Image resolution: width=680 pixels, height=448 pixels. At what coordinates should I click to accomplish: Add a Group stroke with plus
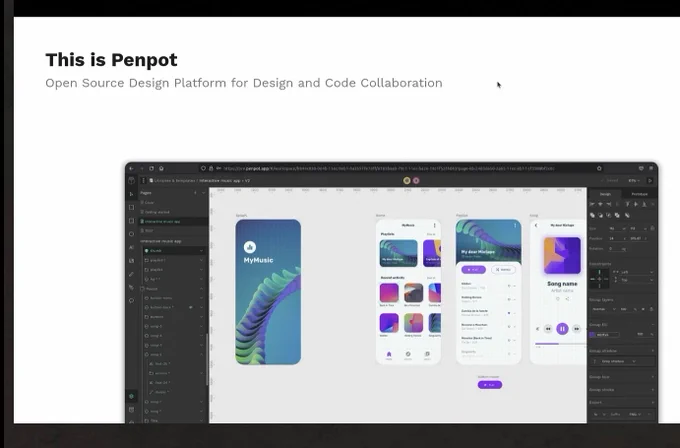[x=652, y=390]
